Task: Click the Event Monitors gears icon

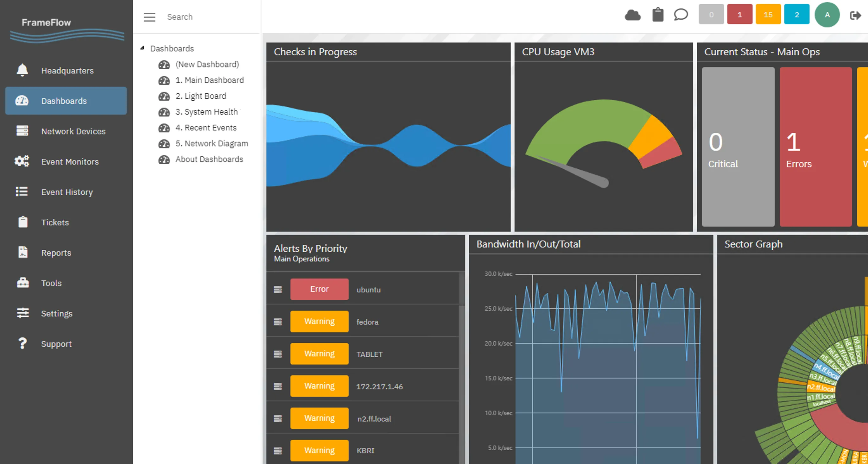Action: 22,161
